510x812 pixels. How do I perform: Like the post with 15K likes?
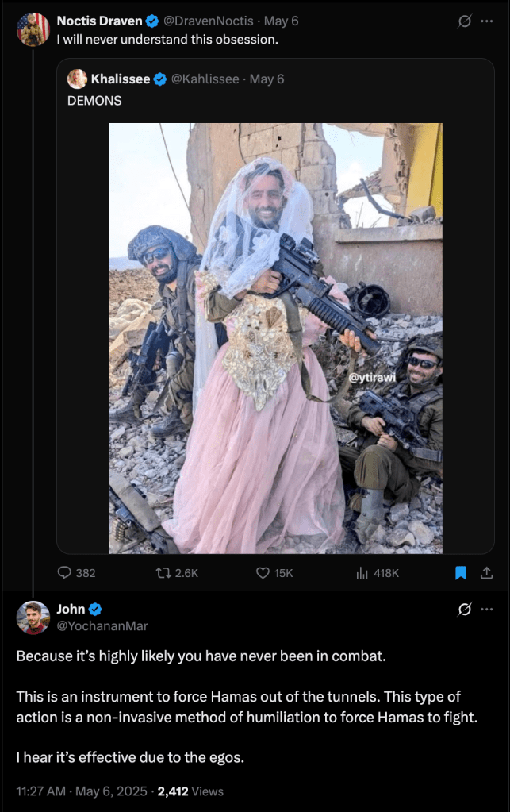point(263,573)
